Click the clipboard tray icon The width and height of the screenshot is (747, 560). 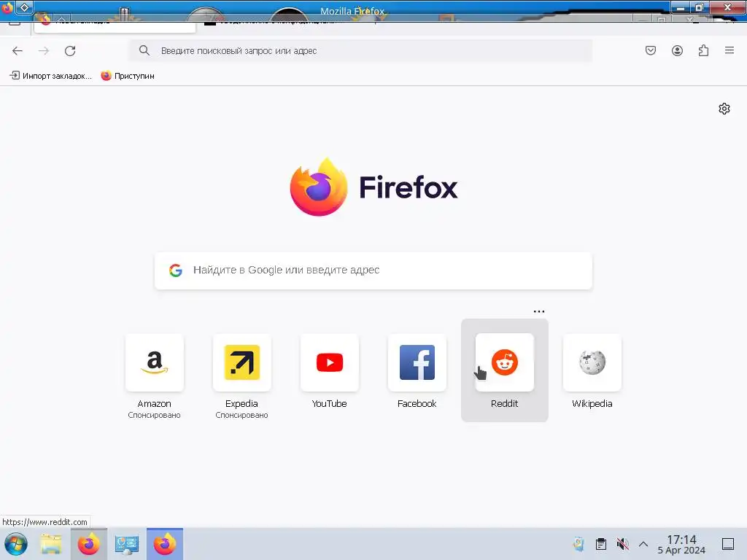601,544
